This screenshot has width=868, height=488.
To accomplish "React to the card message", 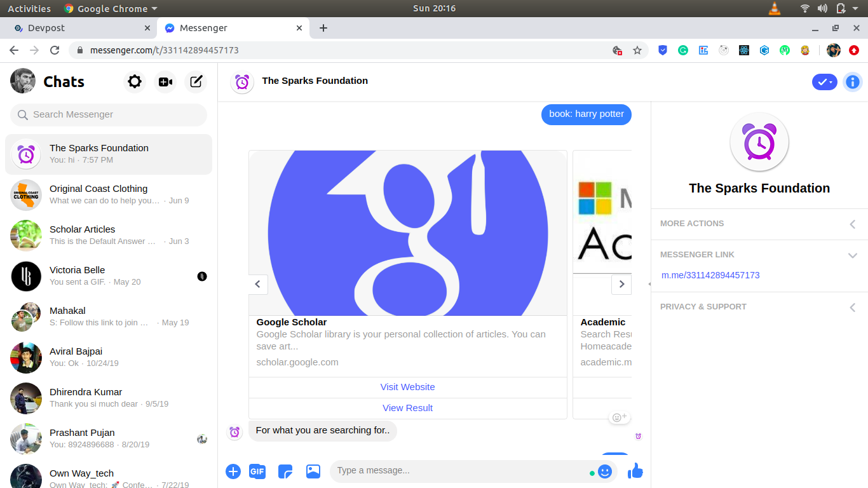I will tap(619, 417).
